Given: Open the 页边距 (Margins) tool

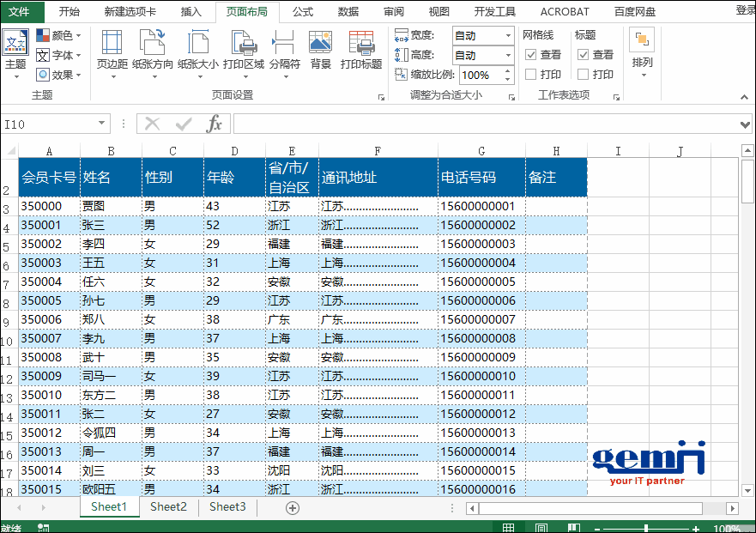Looking at the screenshot, I should 111,54.
